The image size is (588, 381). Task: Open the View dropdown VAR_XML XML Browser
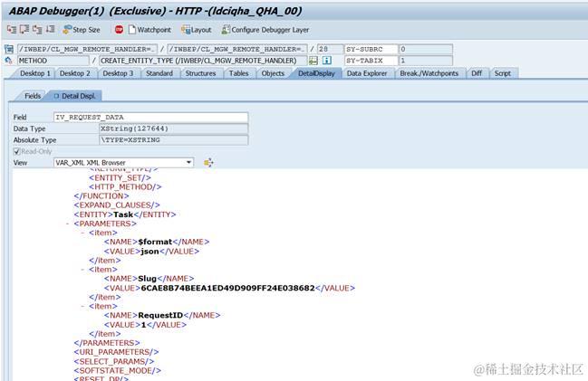pyautogui.click(x=124, y=163)
